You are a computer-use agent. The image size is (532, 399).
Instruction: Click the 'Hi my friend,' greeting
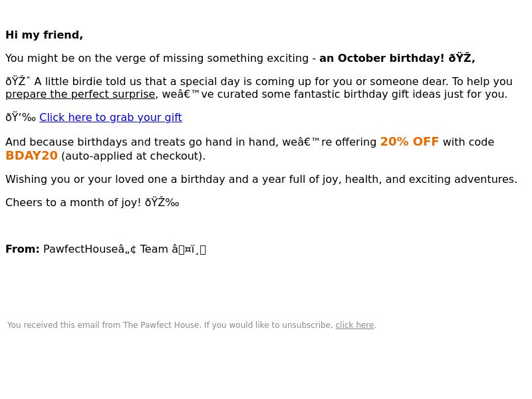tap(44, 35)
